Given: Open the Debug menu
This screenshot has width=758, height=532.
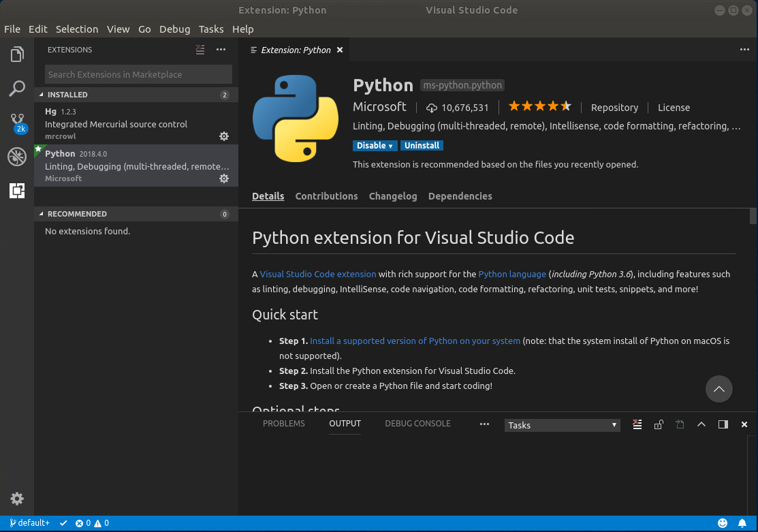Looking at the screenshot, I should click(174, 29).
